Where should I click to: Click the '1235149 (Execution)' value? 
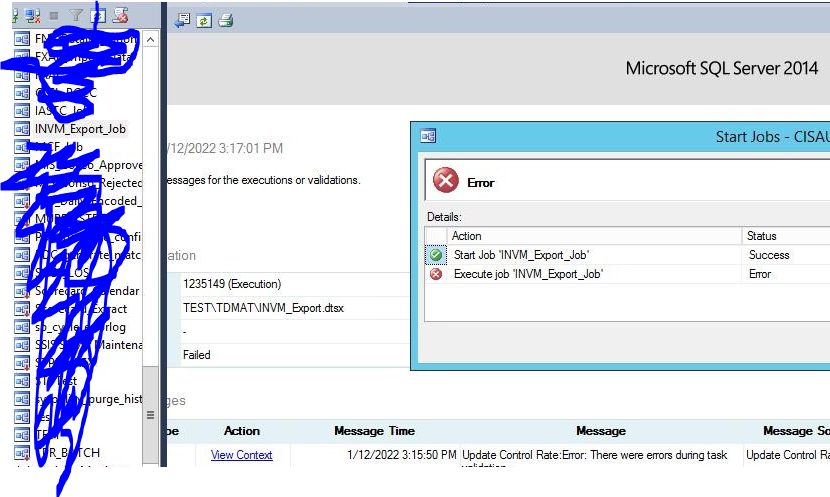232,284
